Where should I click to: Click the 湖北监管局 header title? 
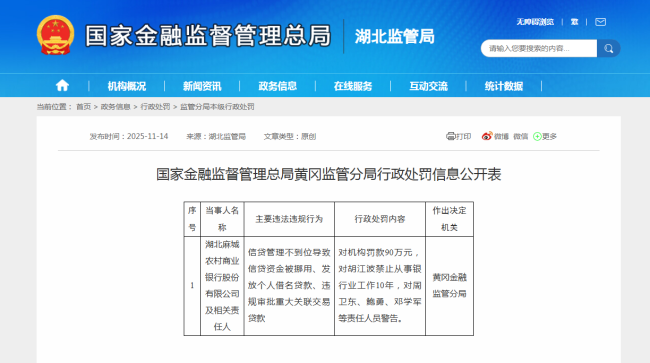[x=394, y=36]
